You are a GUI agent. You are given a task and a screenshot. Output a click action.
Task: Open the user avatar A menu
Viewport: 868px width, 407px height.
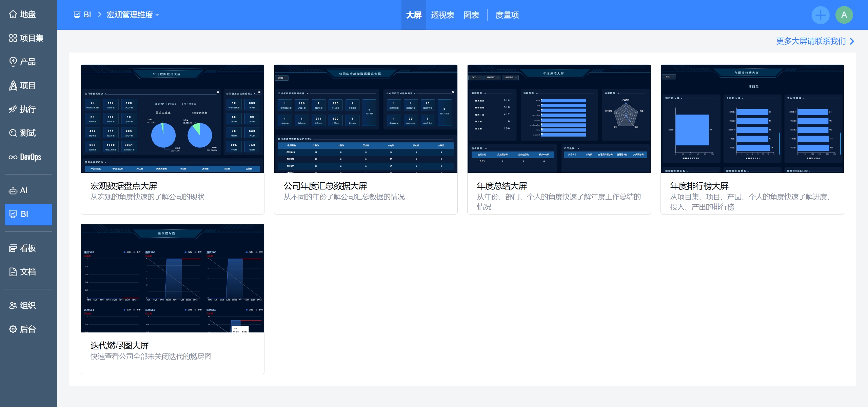[844, 15]
